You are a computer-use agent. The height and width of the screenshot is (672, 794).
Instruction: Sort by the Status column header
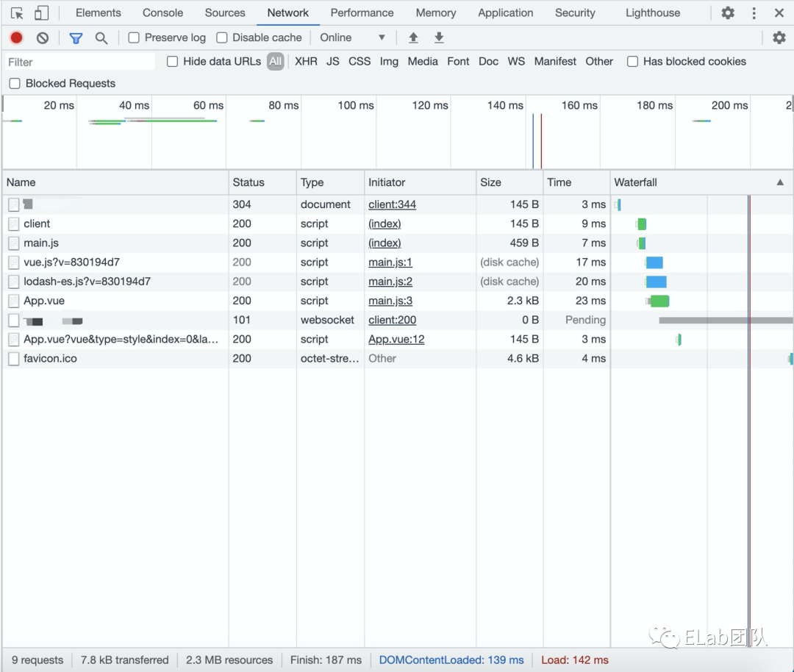pyautogui.click(x=262, y=182)
